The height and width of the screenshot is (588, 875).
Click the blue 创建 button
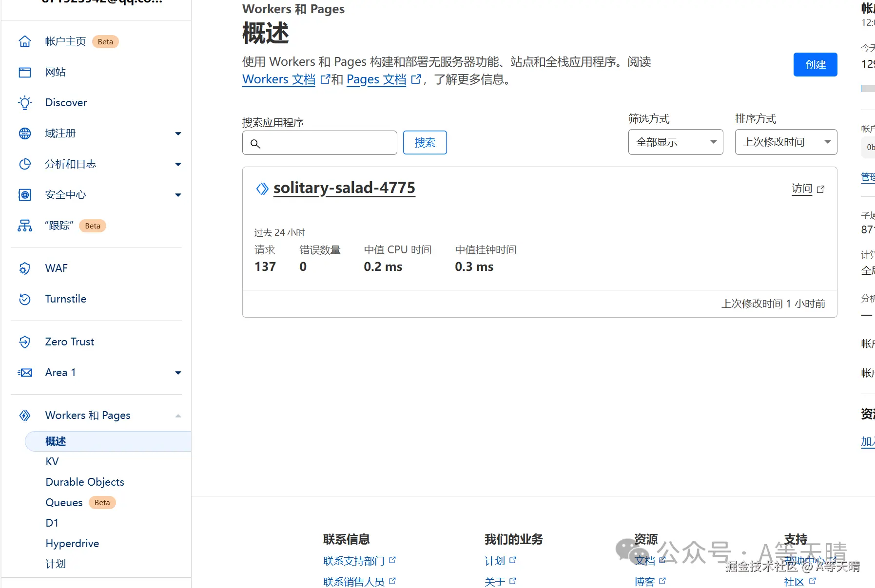(x=816, y=64)
